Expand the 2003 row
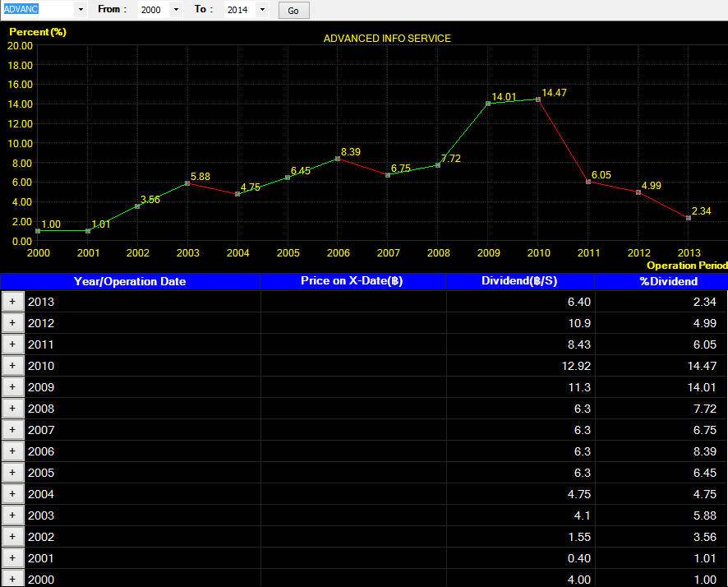 (x=12, y=515)
